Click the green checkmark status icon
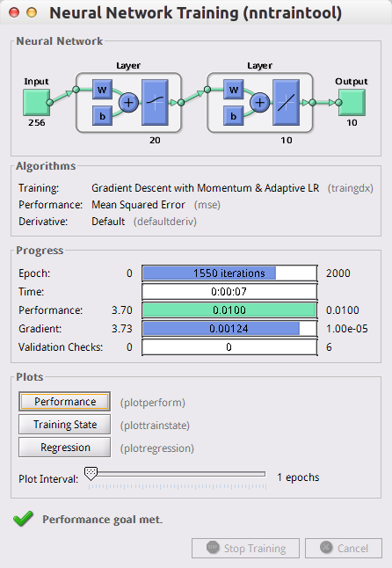 click(23, 519)
